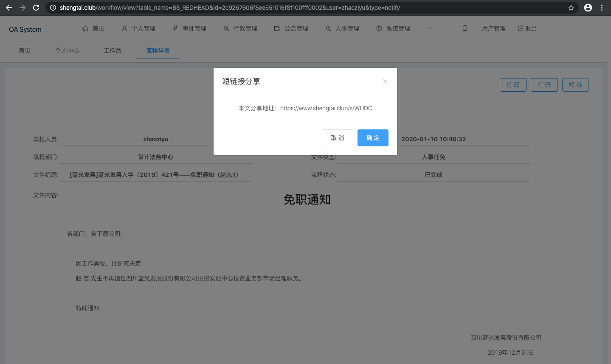
Task: Click the 已完成 status value
Action: pos(434,175)
